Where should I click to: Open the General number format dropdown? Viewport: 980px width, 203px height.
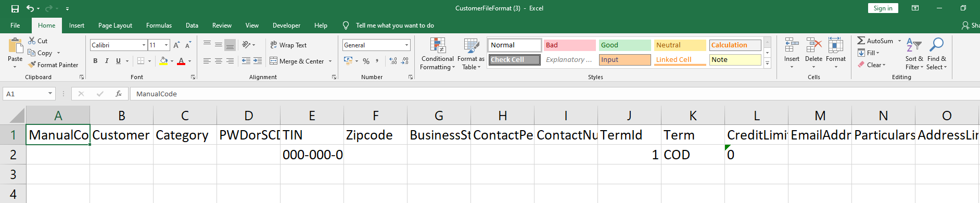tap(406, 45)
